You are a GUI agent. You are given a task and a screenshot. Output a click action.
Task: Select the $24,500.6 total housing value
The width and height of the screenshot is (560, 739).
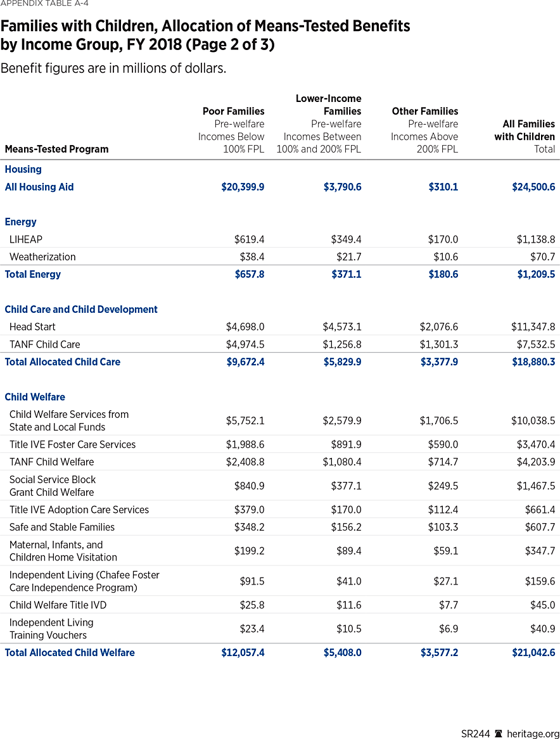(x=533, y=187)
